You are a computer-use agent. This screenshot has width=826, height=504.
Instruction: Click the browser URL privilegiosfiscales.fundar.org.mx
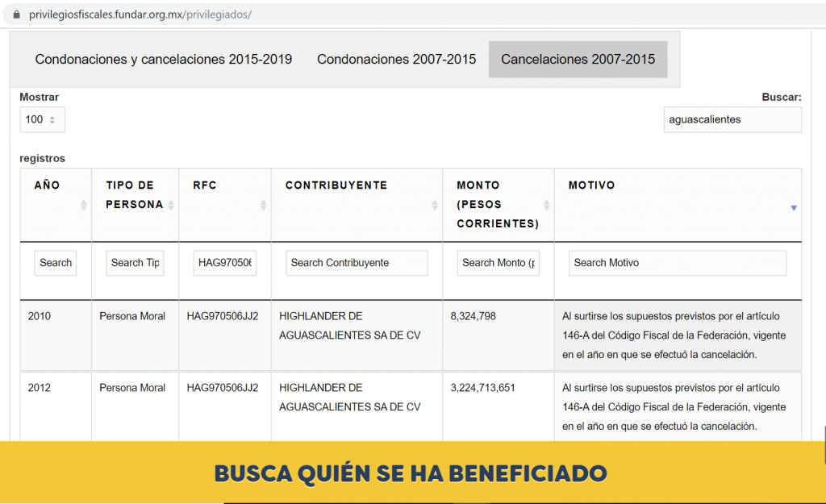click(139, 15)
